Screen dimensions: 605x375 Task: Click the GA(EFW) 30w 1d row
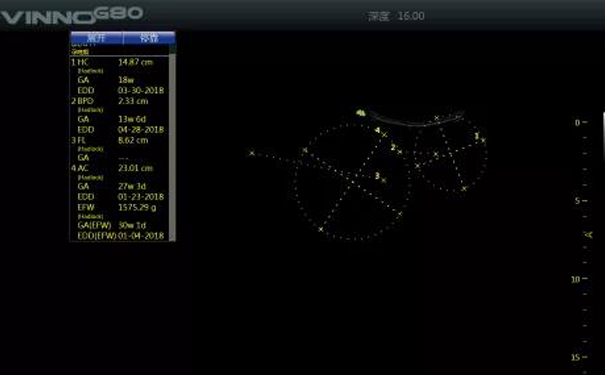click(119, 225)
